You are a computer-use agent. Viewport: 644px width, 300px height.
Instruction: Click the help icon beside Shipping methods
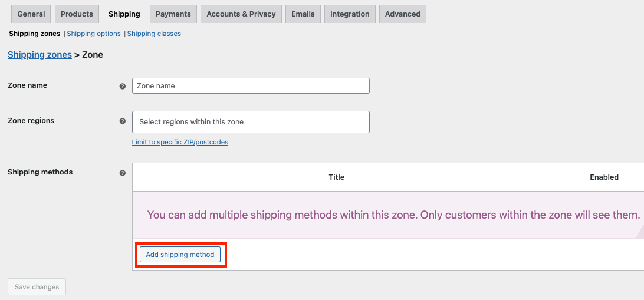(123, 173)
